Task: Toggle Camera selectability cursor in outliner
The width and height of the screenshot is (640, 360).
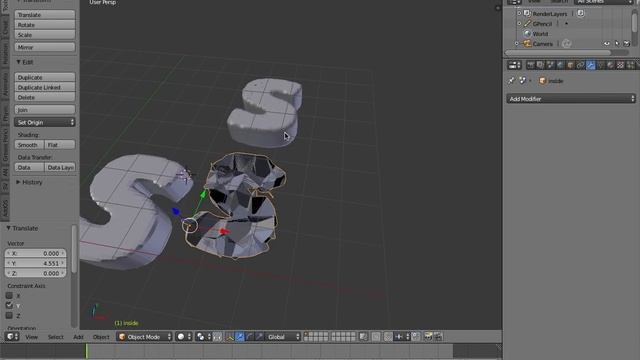Action: coord(618,44)
